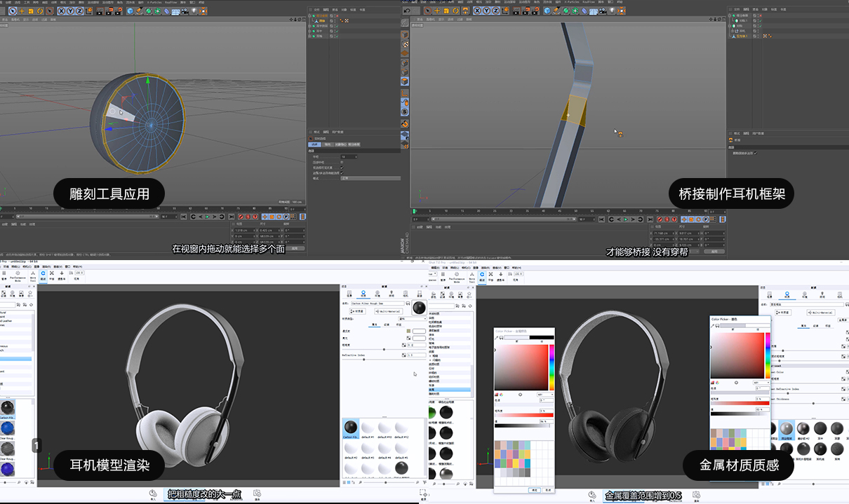
Task: Open color mode dropdown in right KeyShot Color Picker
Action: tap(761, 383)
